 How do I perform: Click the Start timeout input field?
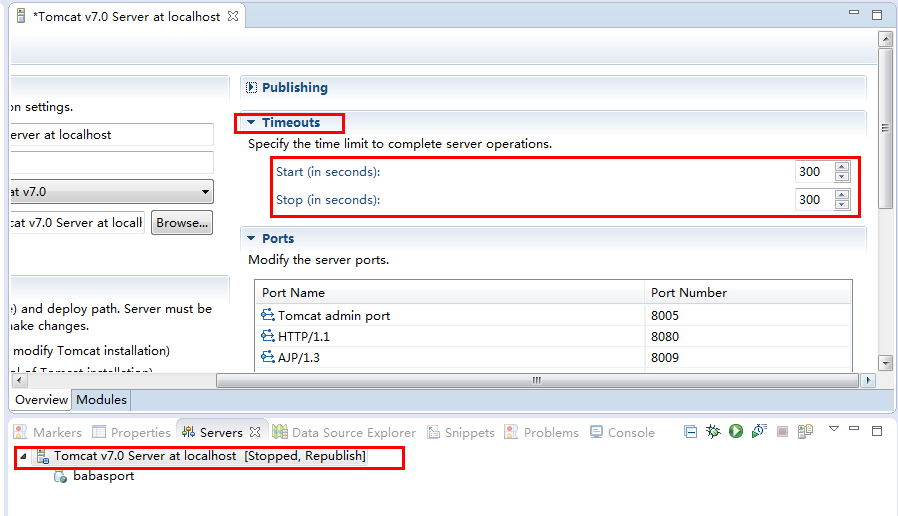(x=814, y=171)
